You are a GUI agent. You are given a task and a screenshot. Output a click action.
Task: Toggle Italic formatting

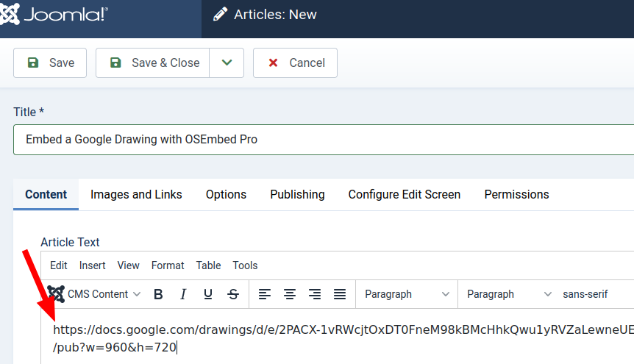[x=183, y=294]
